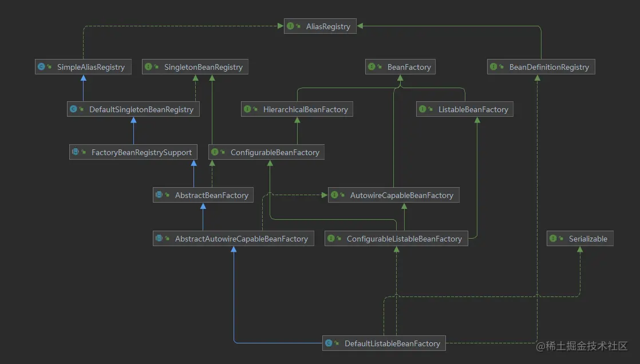Select the BeanFactory node label
The image size is (640, 364).
click(409, 67)
